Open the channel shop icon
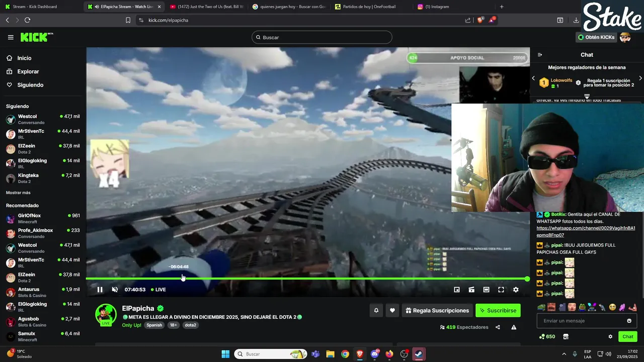644x362 pixels. (x=566, y=337)
